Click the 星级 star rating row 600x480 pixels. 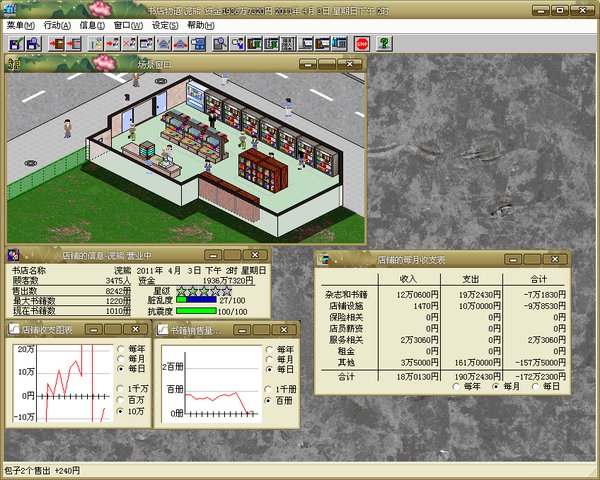(204, 291)
